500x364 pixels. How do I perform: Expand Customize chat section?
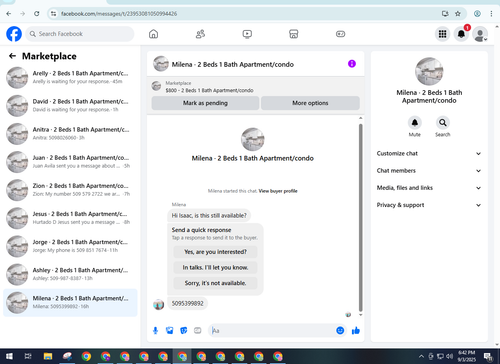429,154
